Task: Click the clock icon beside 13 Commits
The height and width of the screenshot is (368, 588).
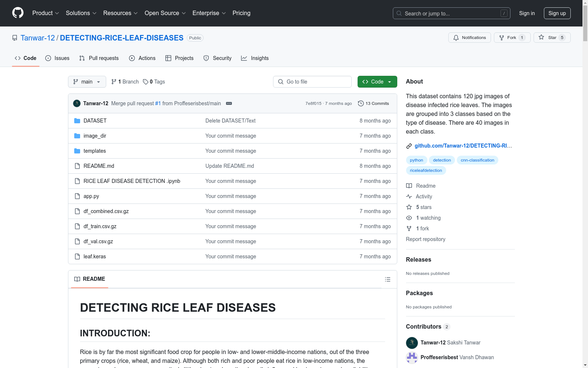Action: pos(361,103)
